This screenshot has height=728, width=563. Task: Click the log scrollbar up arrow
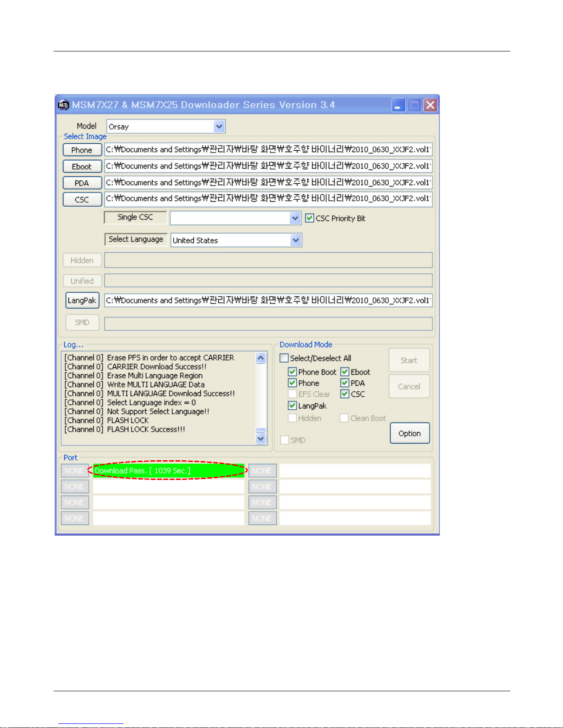pos(261,358)
